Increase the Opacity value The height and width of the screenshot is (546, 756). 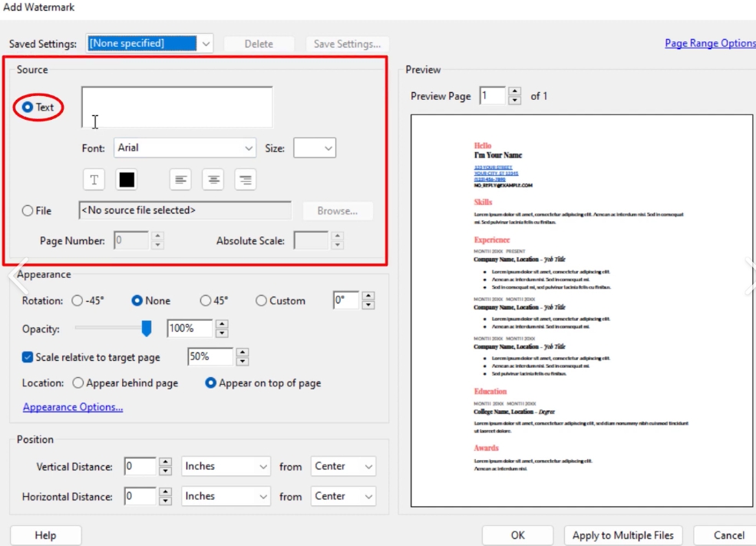click(222, 323)
